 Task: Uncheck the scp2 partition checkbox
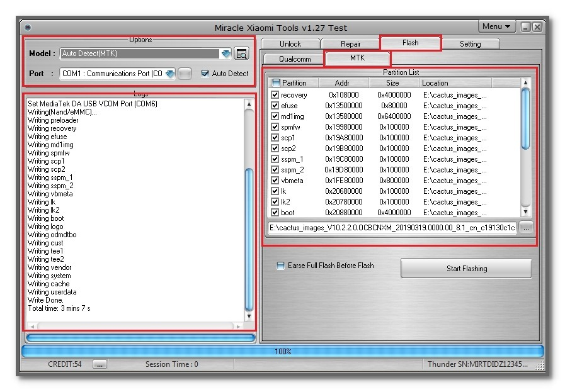275,148
